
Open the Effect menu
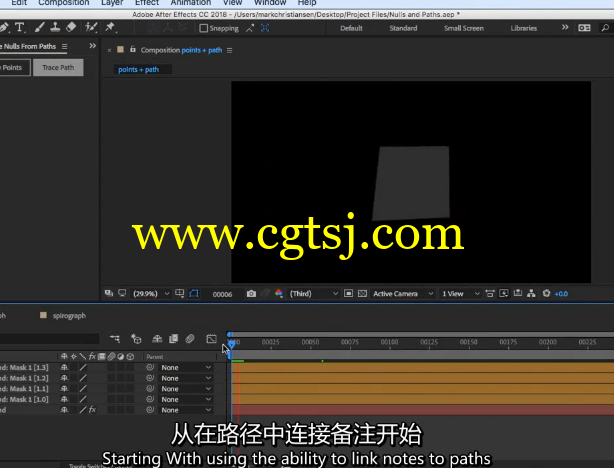pos(147,3)
